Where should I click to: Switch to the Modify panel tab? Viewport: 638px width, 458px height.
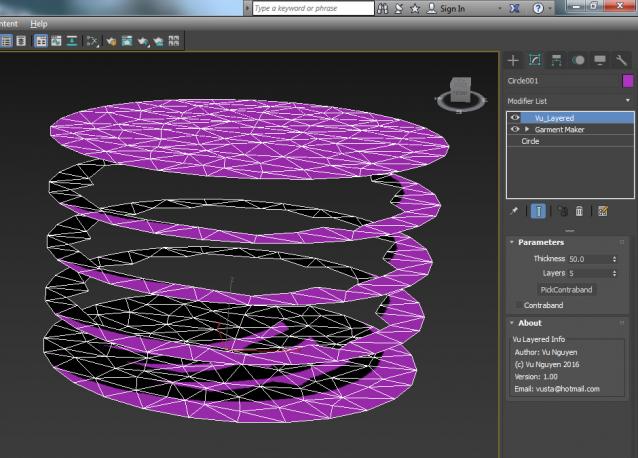(535, 60)
